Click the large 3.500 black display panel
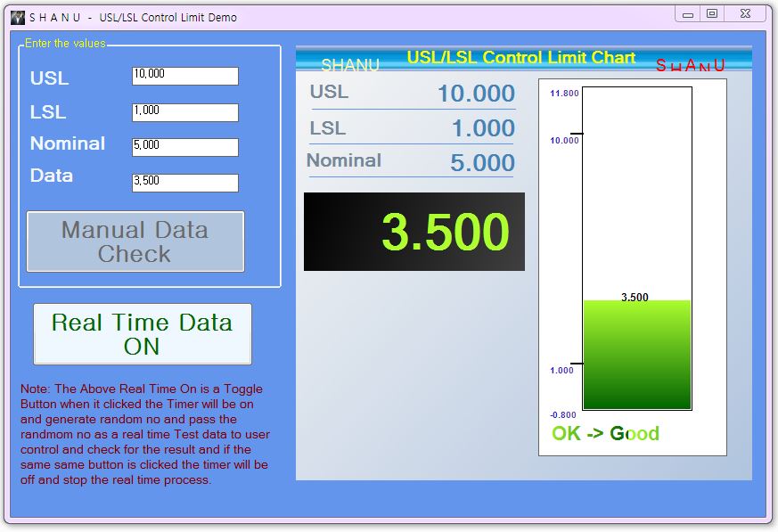The width and height of the screenshot is (778, 532). (414, 232)
